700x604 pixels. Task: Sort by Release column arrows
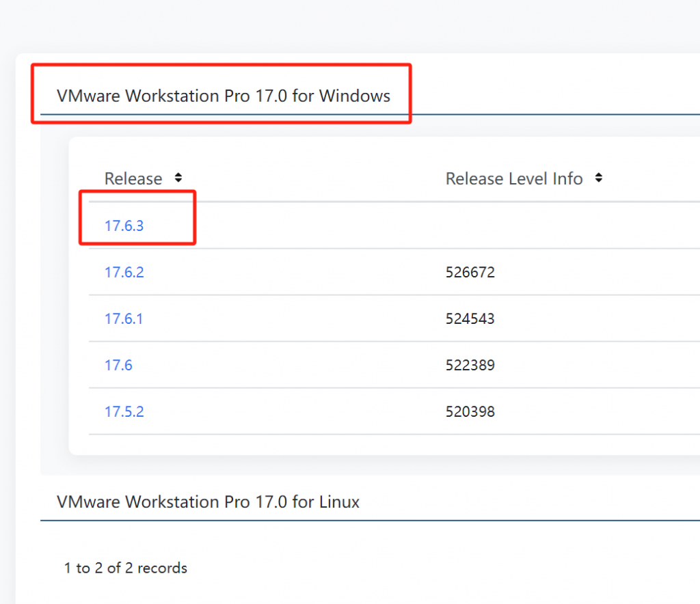(178, 178)
